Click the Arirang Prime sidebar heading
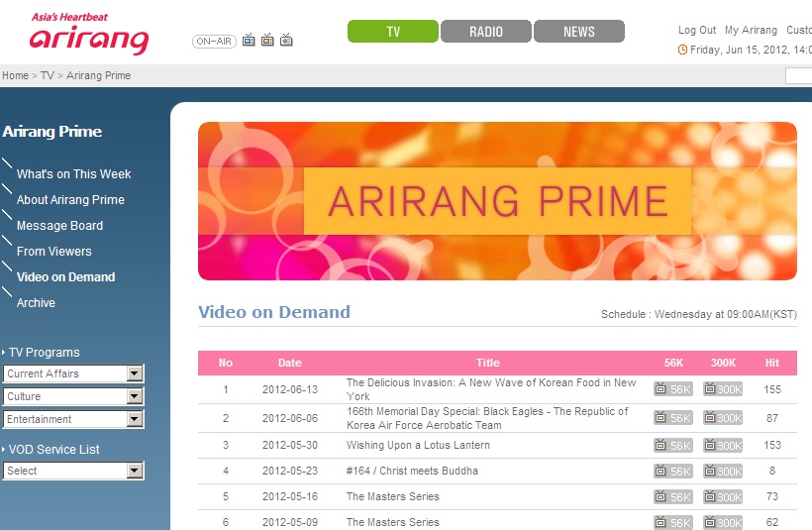This screenshot has width=812, height=530. tap(51, 132)
